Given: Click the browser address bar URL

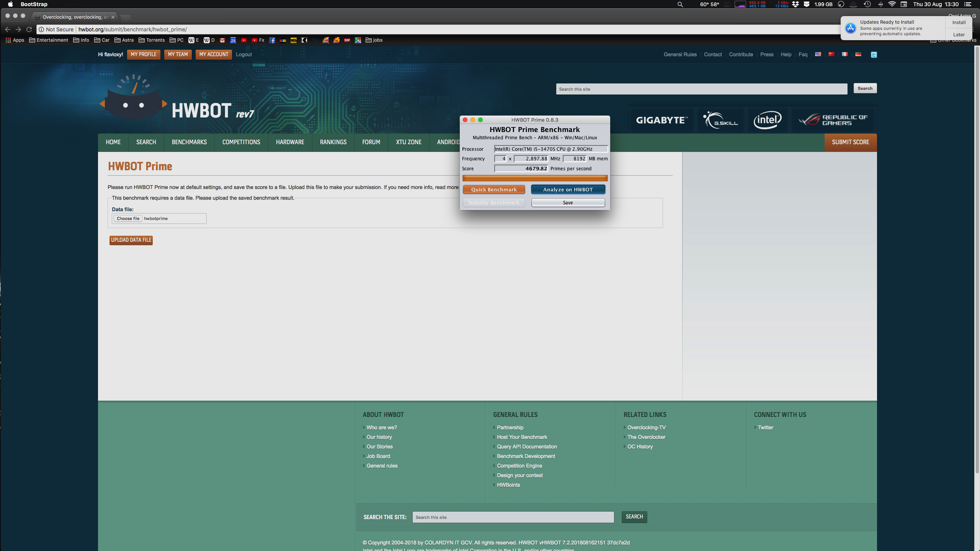Looking at the screenshot, I should click(132, 29).
